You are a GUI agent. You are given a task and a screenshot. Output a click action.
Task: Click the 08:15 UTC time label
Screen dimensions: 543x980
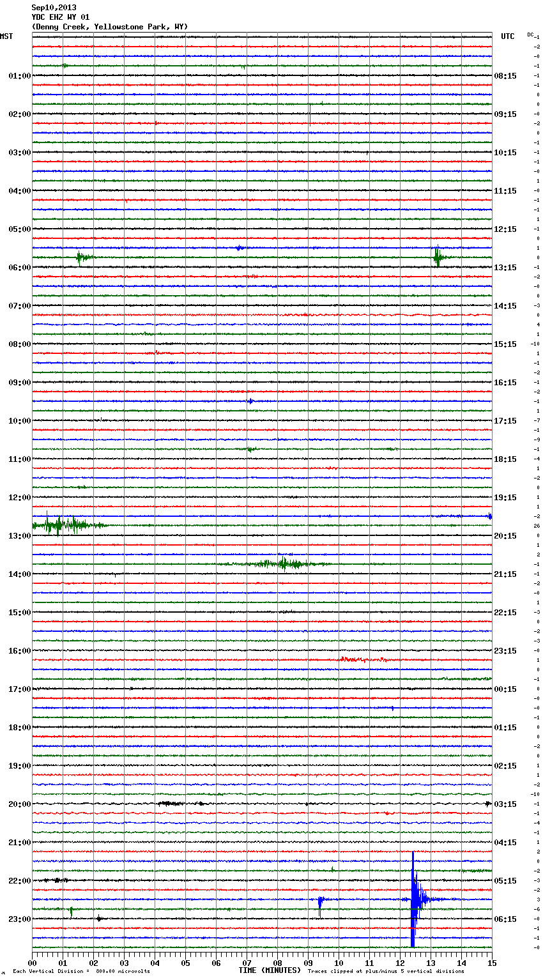505,76
